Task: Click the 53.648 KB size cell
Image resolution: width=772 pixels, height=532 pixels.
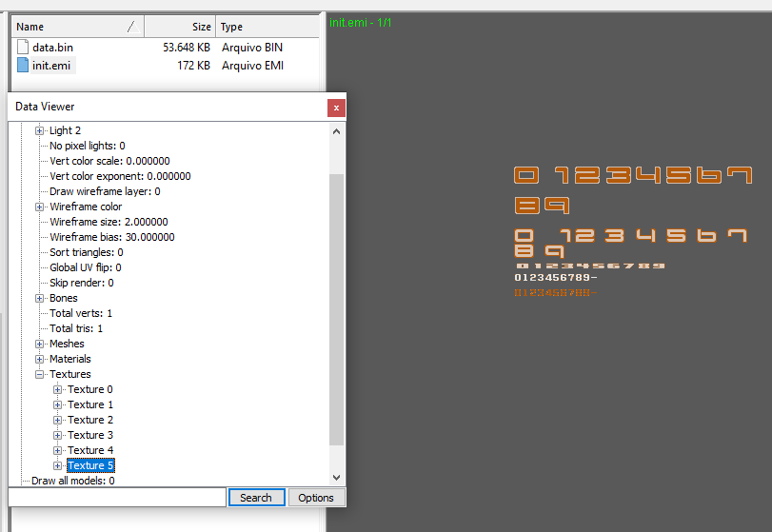Action: 187,48
